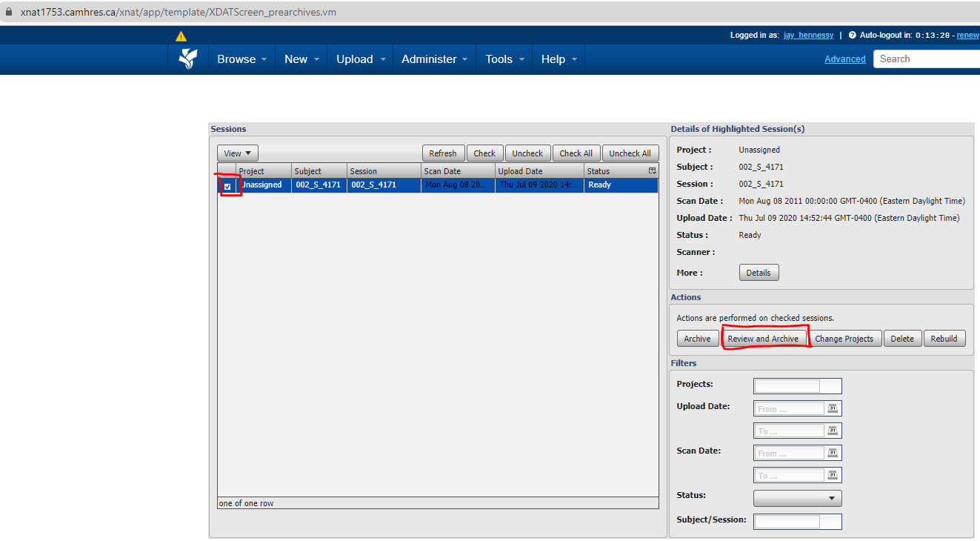This screenshot has width=980, height=541.
Task: Click the Uncheck All button
Action: click(x=630, y=153)
